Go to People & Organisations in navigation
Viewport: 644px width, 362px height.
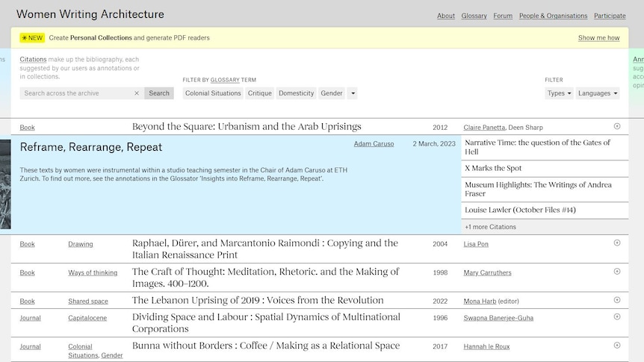click(553, 16)
